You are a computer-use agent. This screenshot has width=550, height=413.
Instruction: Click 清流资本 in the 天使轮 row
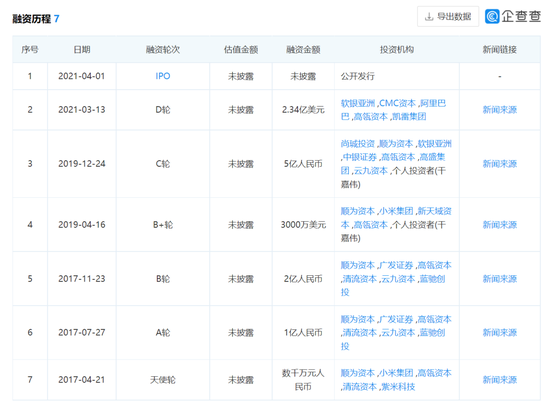click(360, 387)
